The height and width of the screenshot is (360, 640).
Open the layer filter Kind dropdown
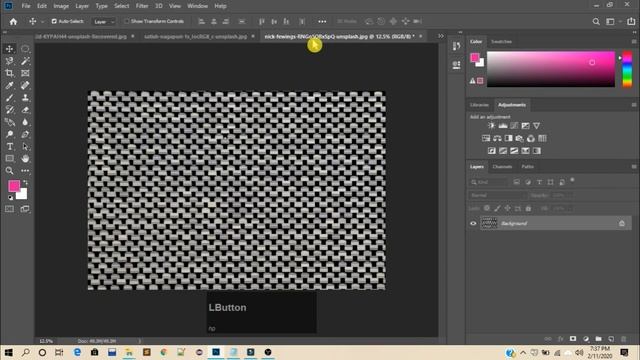(x=489, y=182)
